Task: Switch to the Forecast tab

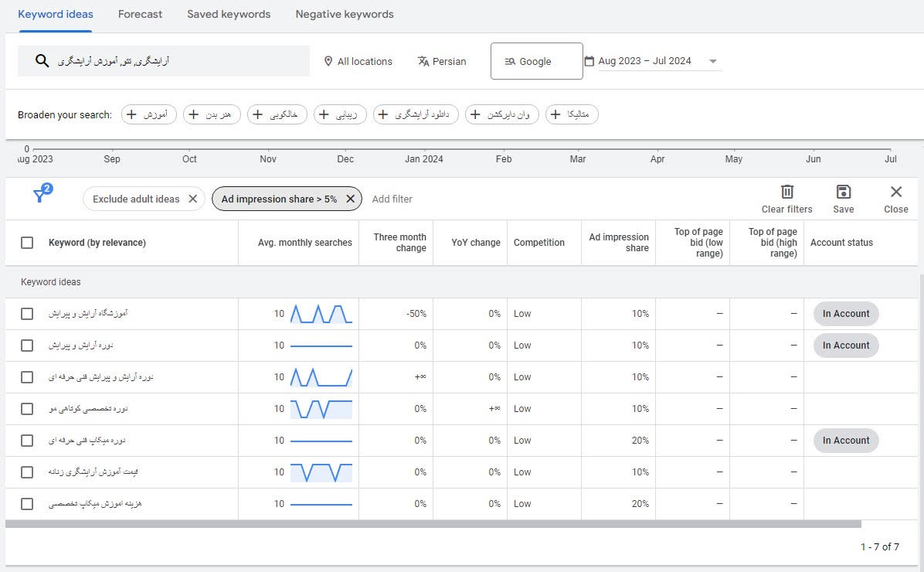Action: [140, 14]
